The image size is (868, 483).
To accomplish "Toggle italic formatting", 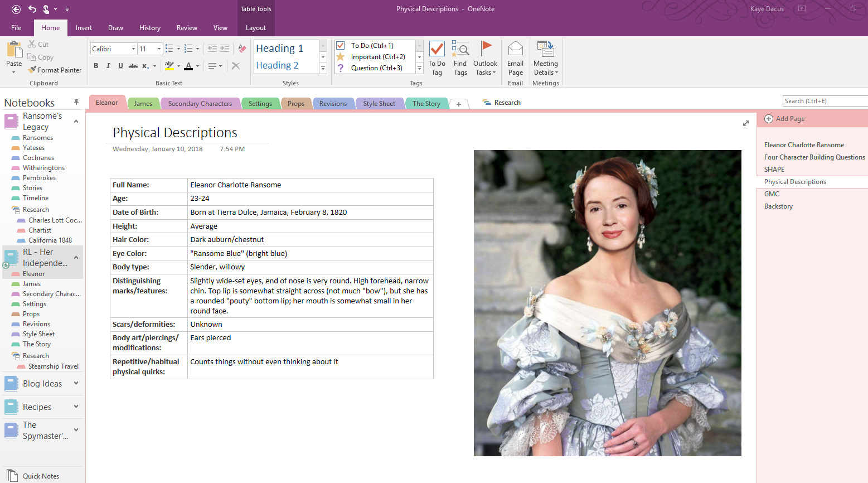I will tap(108, 66).
